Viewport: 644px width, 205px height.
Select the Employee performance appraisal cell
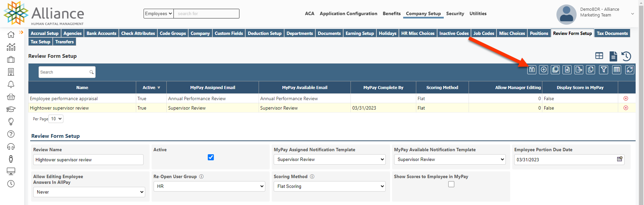[82, 98]
